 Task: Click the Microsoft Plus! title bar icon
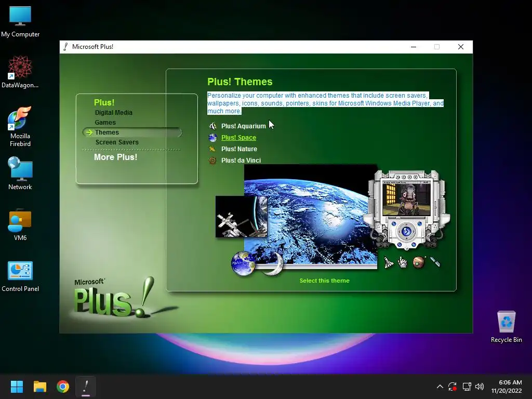(x=65, y=47)
